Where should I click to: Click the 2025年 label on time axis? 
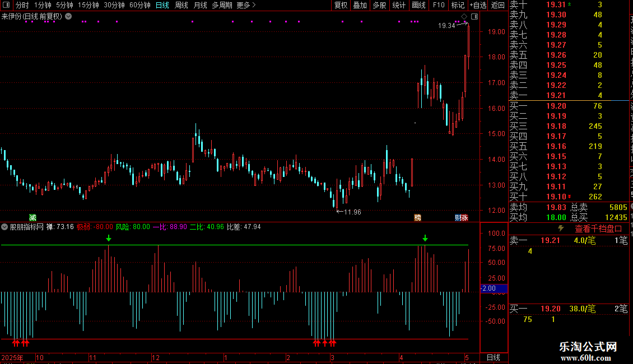pos(12,357)
